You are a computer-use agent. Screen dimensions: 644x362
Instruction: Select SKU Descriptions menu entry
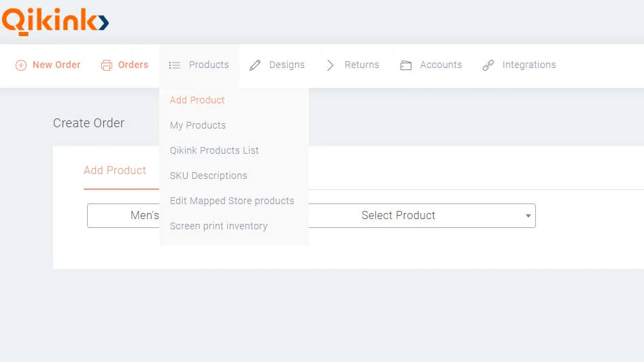(209, 176)
